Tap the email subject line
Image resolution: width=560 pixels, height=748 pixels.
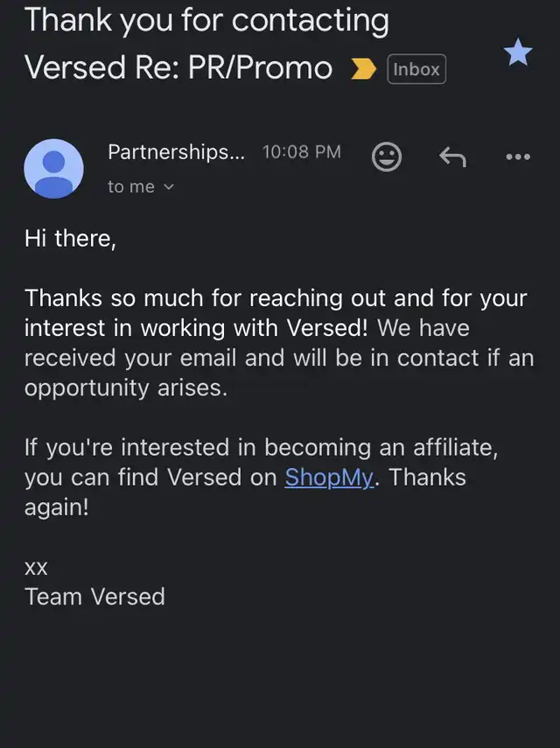206,44
